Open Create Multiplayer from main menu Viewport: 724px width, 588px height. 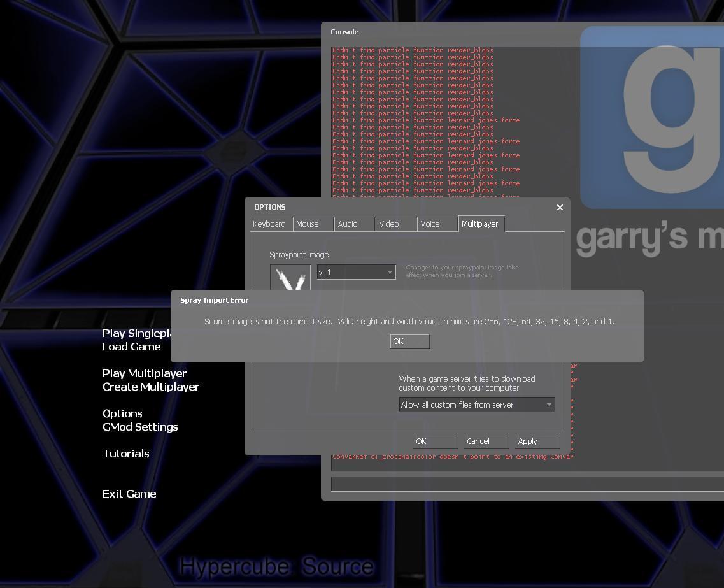tap(151, 387)
